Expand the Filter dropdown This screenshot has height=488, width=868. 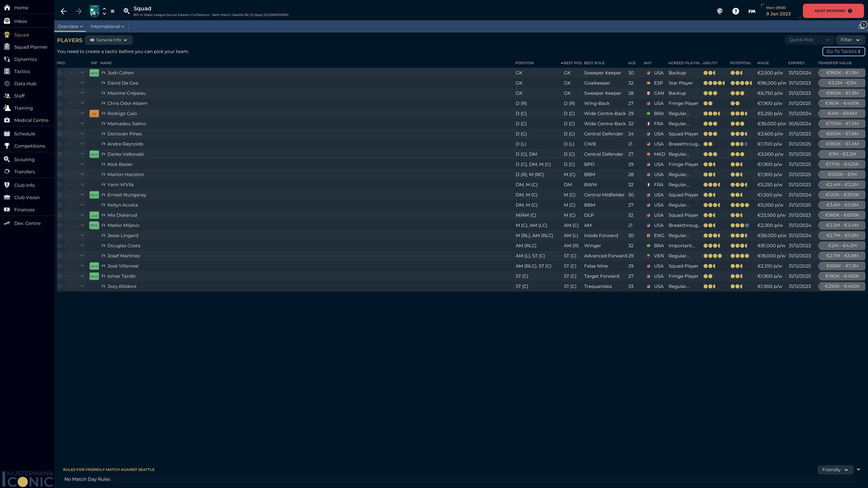(850, 40)
